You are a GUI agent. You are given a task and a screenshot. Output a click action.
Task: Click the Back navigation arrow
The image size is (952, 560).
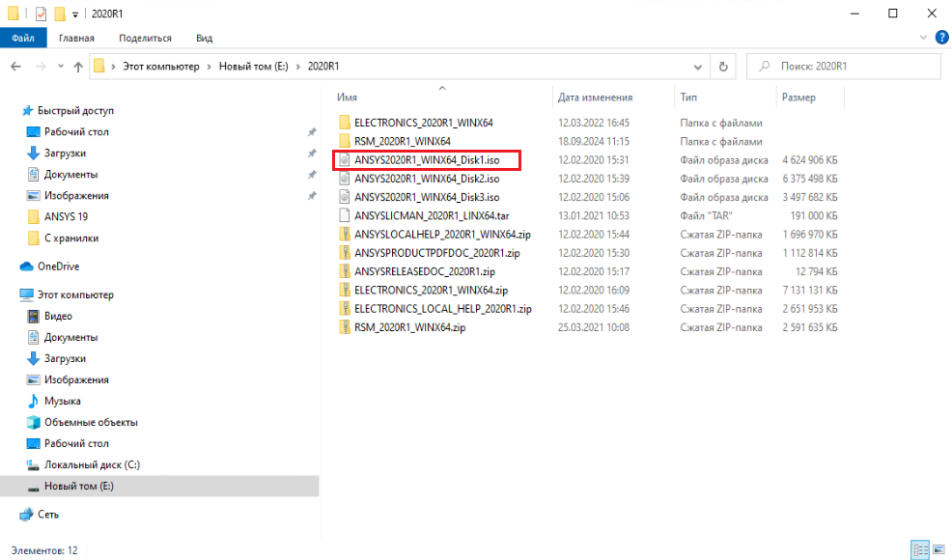15,67
